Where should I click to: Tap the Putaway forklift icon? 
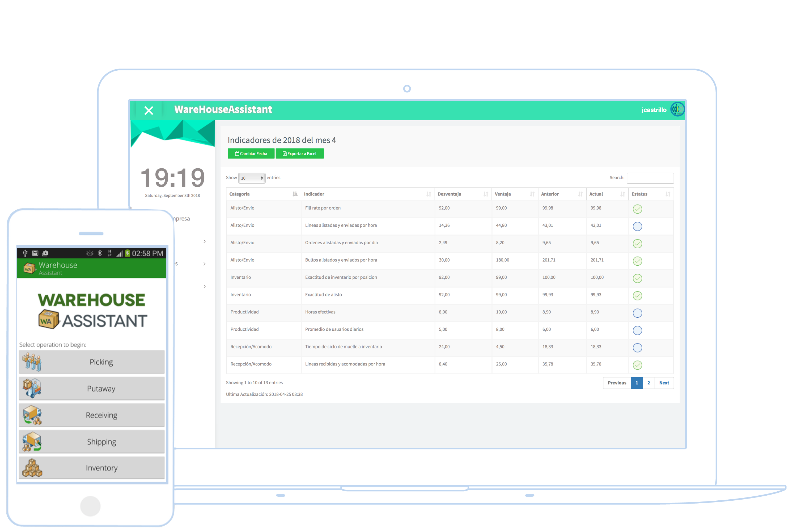[32, 388]
